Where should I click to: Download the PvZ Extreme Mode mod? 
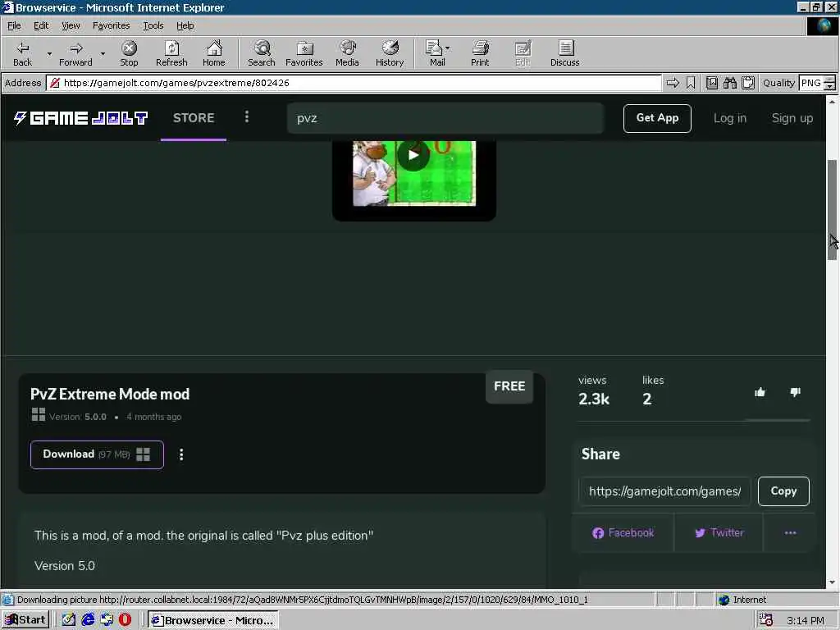coord(97,454)
